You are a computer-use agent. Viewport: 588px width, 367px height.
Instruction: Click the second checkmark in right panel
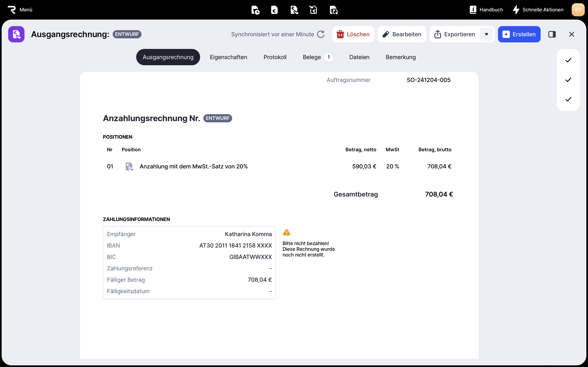[x=568, y=80]
